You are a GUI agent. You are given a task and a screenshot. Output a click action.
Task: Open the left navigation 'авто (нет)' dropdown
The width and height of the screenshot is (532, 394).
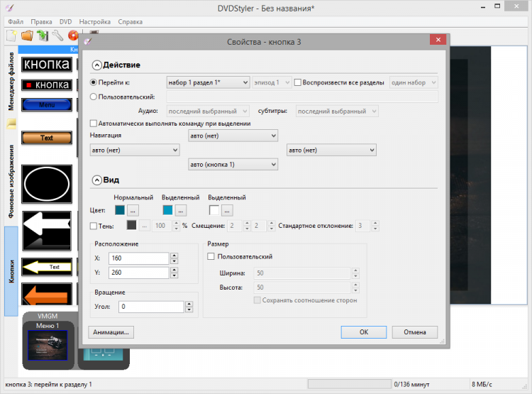point(135,150)
